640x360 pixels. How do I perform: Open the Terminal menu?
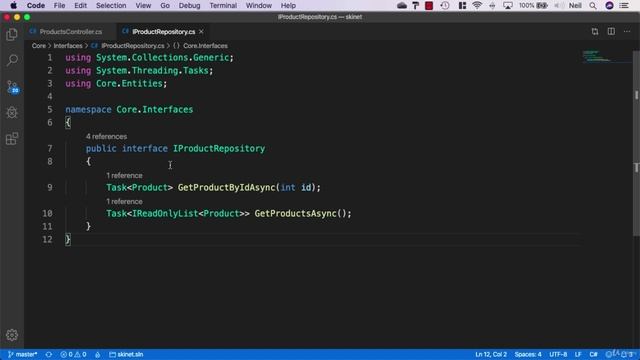[x=223, y=5]
